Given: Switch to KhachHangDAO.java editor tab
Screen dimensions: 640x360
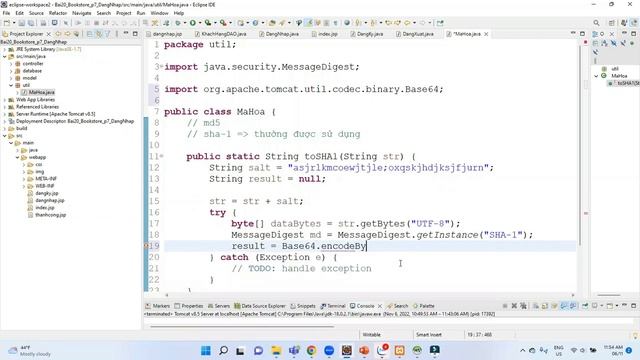Looking at the screenshot, I should coord(220,34).
